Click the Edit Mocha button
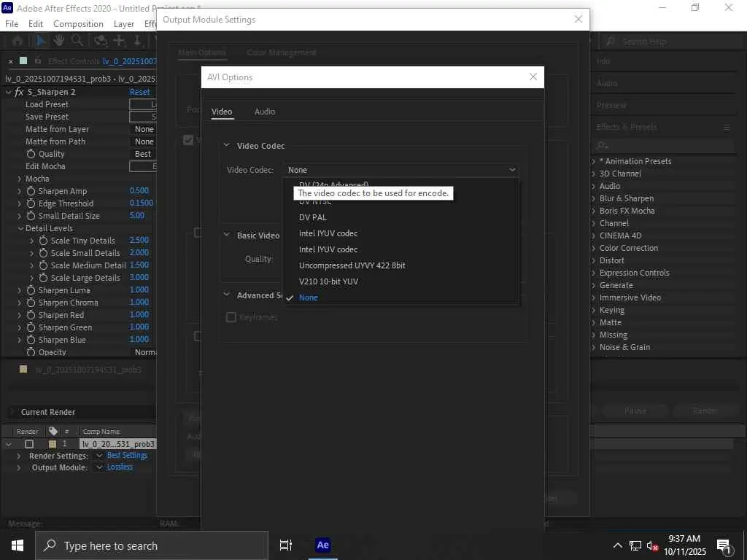Image resolution: width=747 pixels, height=560 pixels. pyautogui.click(x=142, y=166)
